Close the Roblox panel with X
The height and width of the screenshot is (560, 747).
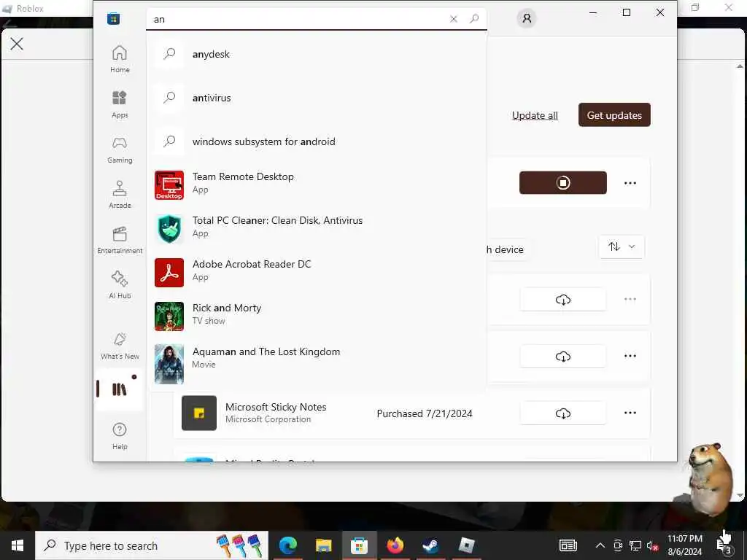[17, 44]
